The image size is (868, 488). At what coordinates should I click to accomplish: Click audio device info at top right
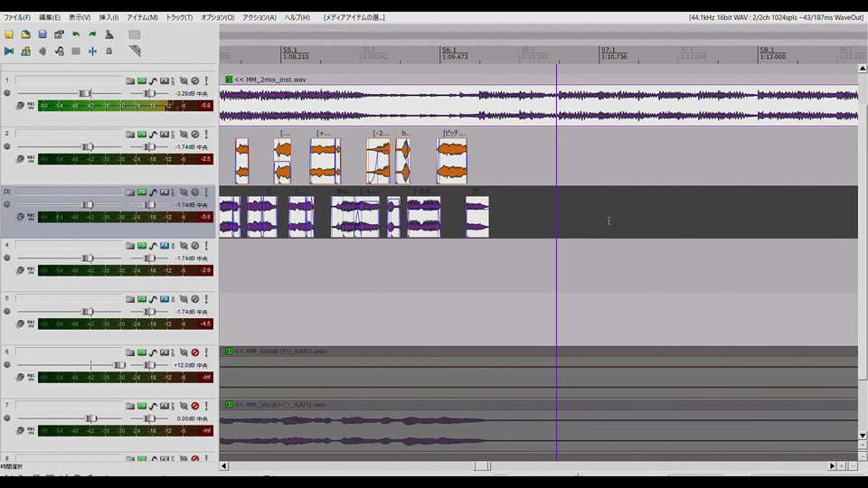coord(776,18)
